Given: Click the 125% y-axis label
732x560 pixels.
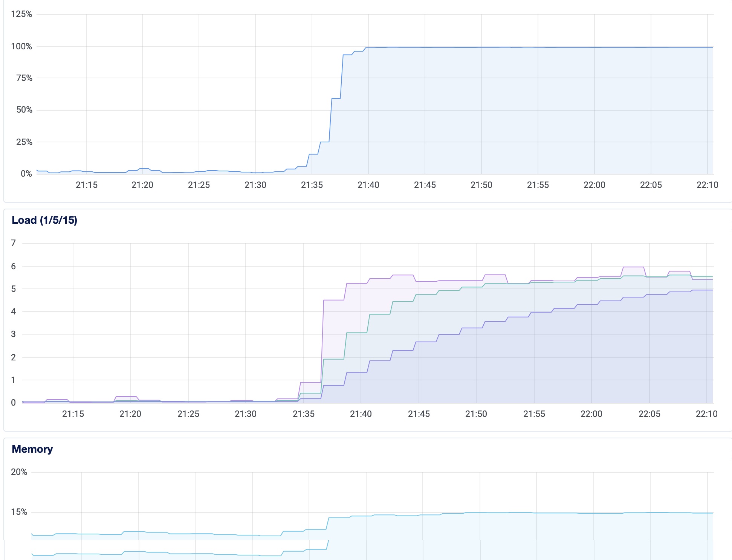Looking at the screenshot, I should (x=21, y=14).
